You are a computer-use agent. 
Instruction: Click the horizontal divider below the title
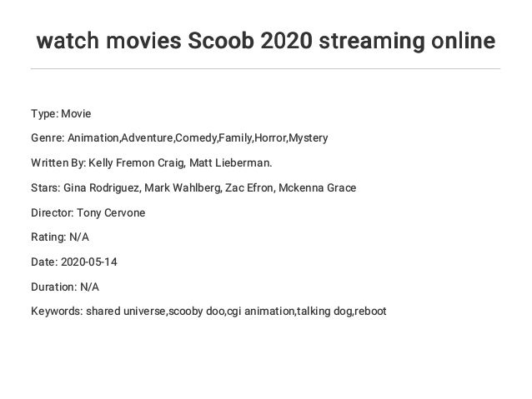[266, 69]
